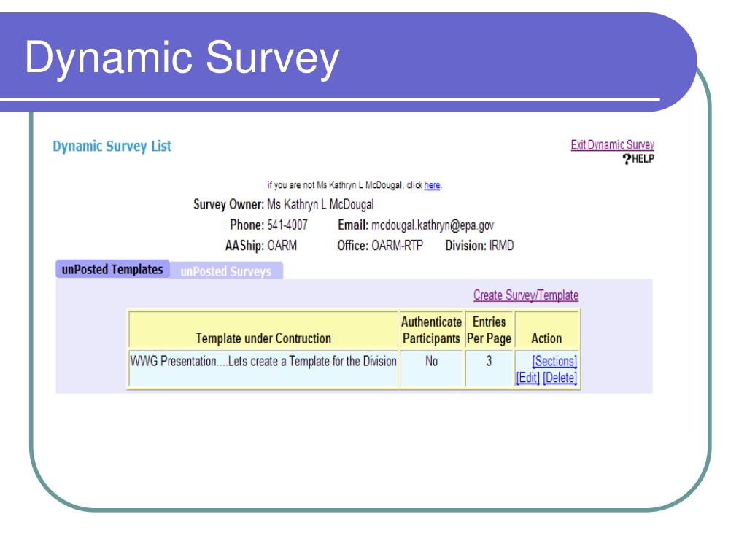Viewport: 747px width, 560px height.
Task: Click the Dynamic Survey slide title
Action: (182, 58)
